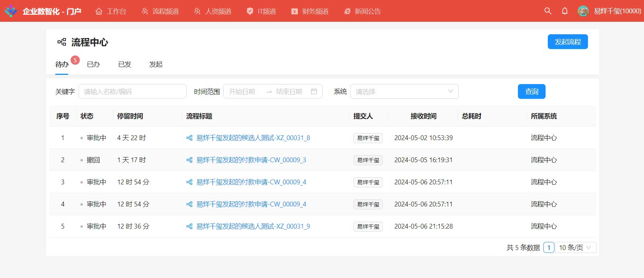
Task: Open the 10 条/页 page size dropdown
Action: point(575,247)
